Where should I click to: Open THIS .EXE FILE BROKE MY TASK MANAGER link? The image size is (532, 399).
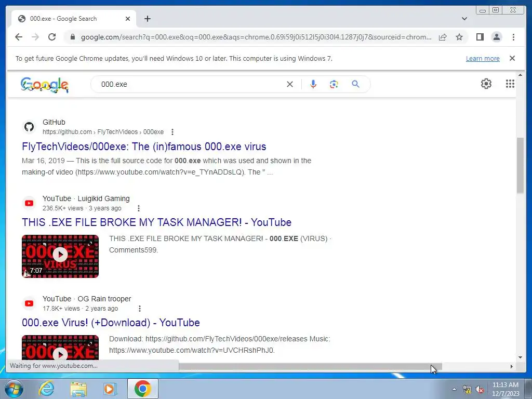pyautogui.click(x=156, y=222)
